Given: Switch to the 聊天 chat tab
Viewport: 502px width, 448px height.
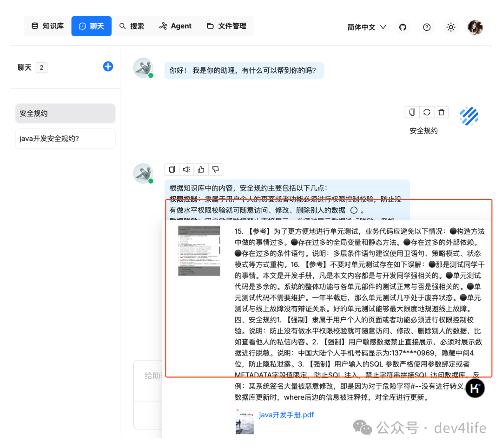Looking at the screenshot, I should pos(91,26).
